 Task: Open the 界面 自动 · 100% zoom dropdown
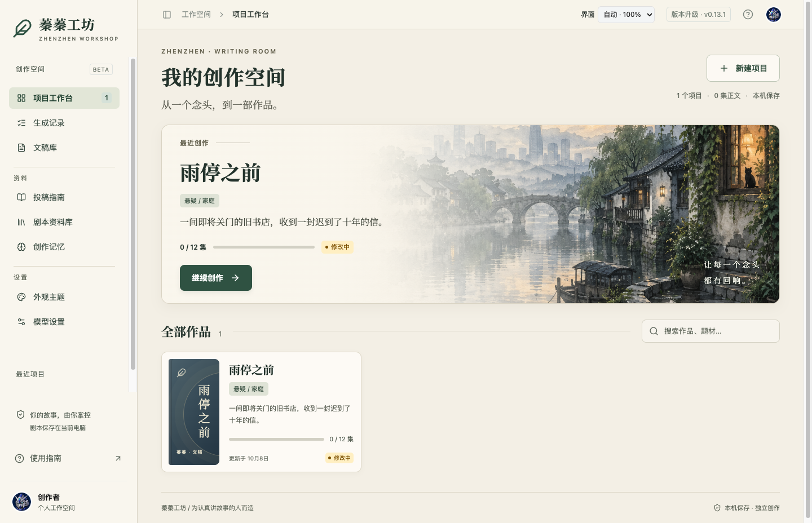point(626,15)
